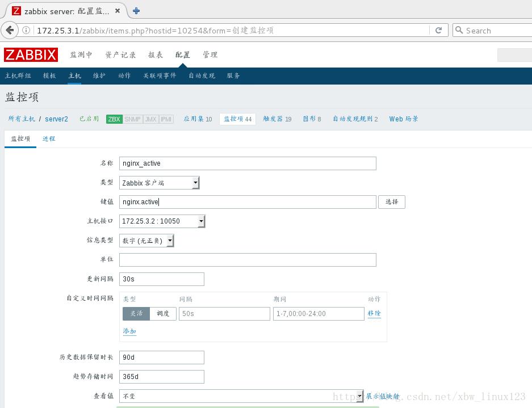
Task: Open the 信息类型 dropdown 数字 (无正负)
Action: (x=146, y=241)
